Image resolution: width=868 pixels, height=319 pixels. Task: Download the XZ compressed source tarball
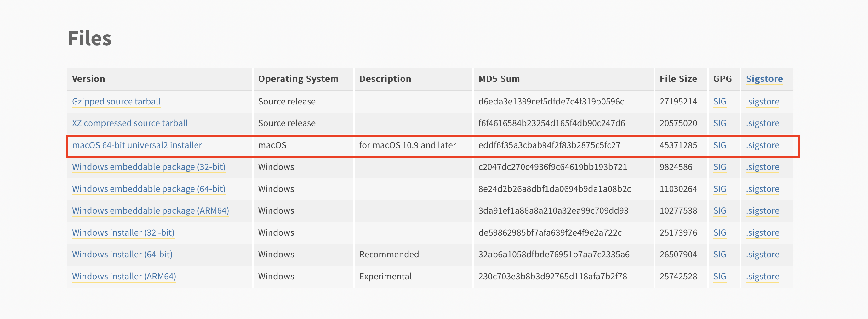tap(130, 123)
